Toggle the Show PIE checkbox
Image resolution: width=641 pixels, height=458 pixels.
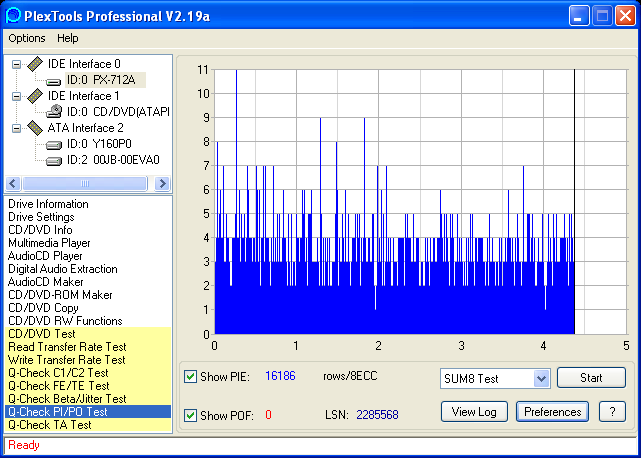click(190, 376)
